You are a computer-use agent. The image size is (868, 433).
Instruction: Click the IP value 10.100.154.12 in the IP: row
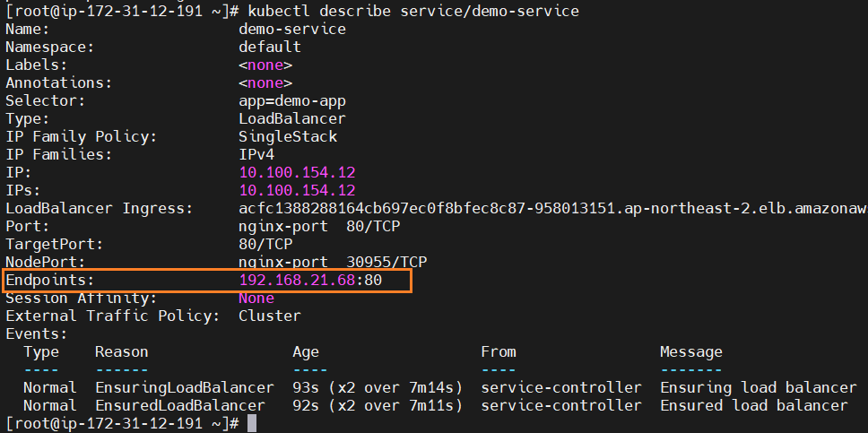(297, 173)
